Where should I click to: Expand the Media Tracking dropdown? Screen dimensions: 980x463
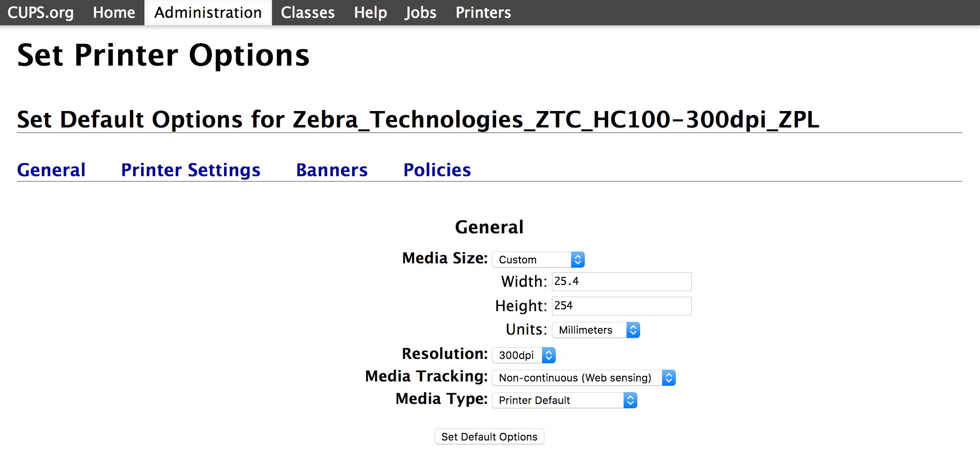click(584, 378)
